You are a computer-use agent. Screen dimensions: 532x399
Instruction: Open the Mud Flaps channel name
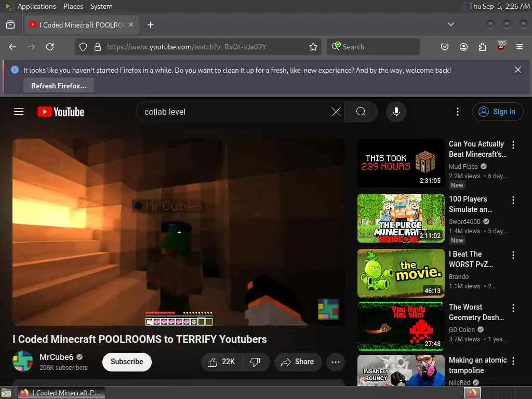point(463,167)
